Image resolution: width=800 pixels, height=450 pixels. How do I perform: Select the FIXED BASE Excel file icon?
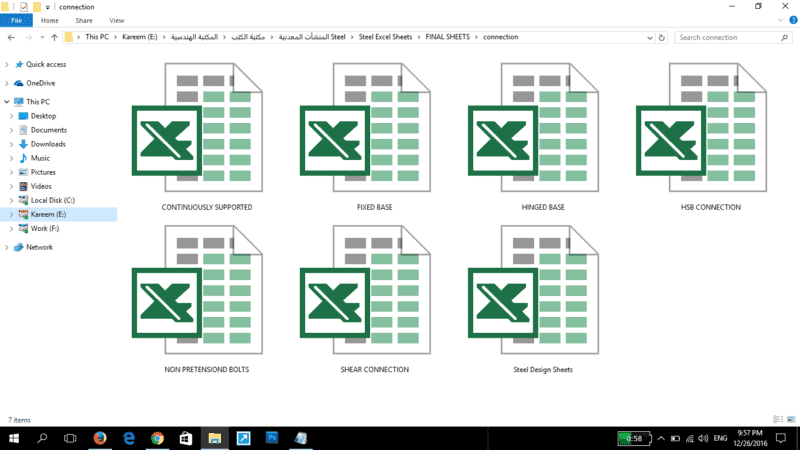pos(365,127)
